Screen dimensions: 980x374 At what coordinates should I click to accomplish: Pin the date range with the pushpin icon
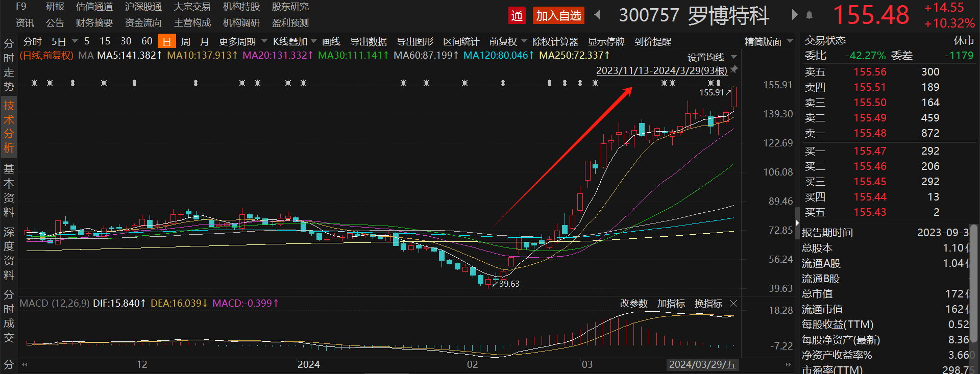[x=734, y=69]
